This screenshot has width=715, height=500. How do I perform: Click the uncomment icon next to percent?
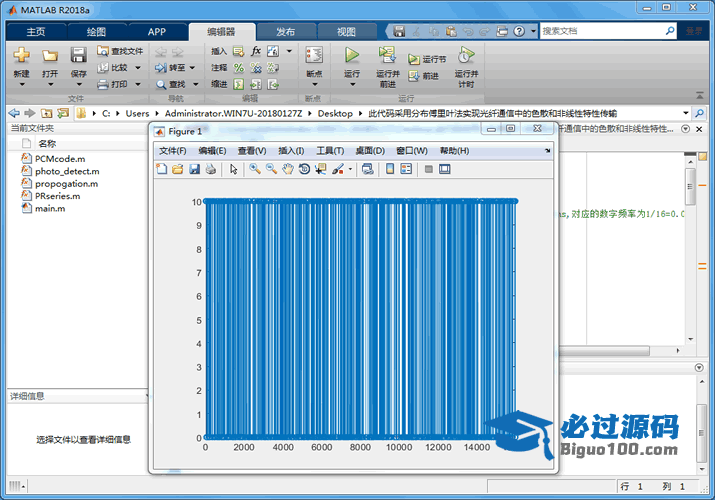pyautogui.click(x=256, y=68)
